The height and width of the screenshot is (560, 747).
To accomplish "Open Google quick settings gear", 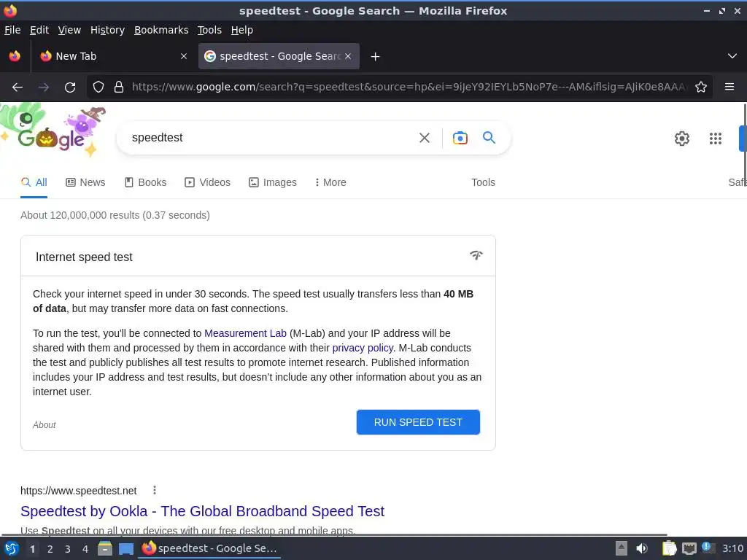I will [682, 139].
